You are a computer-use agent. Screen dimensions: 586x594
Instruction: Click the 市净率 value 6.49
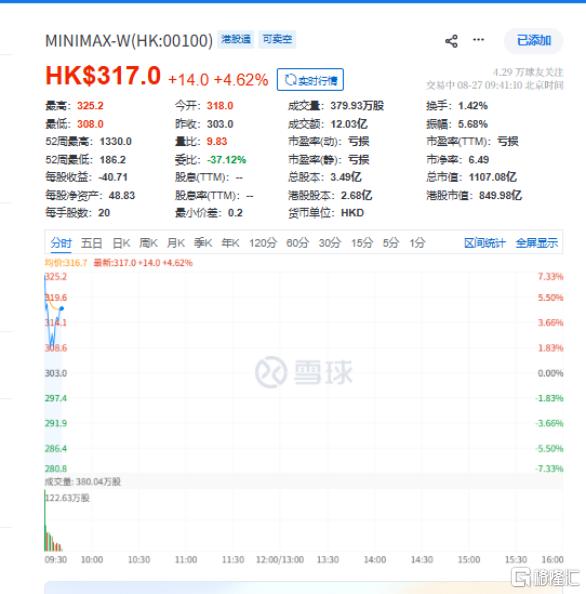pos(478,160)
